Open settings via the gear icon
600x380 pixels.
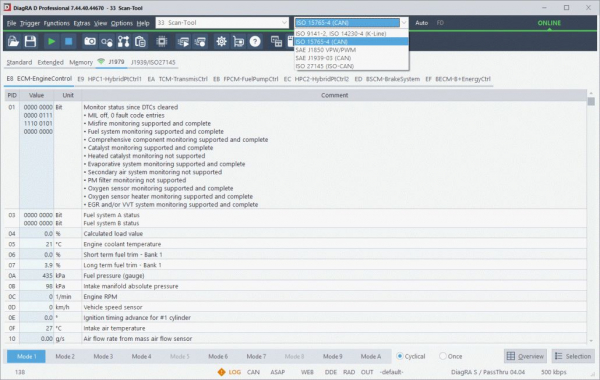pyautogui.click(x=221, y=41)
